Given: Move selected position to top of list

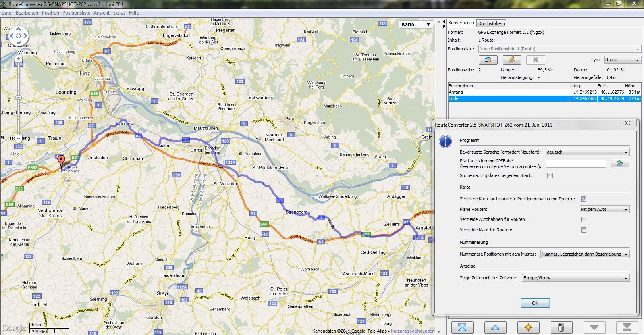Looking at the screenshot, I should tap(462, 327).
